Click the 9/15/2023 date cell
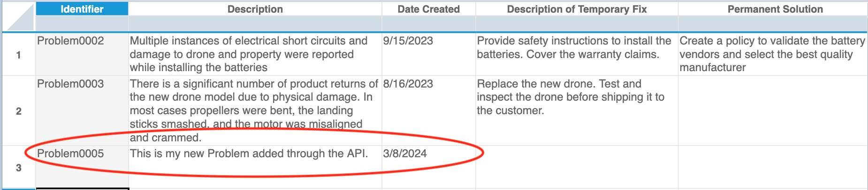 click(408, 41)
